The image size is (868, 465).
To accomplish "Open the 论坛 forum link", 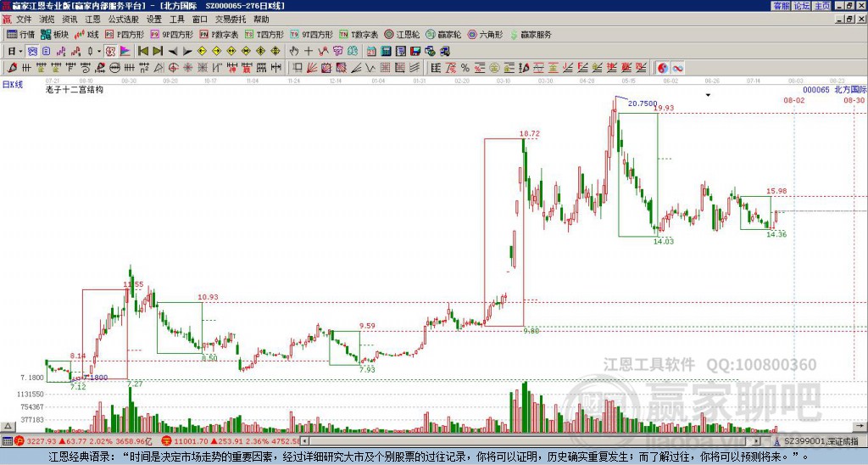I will (802, 6).
